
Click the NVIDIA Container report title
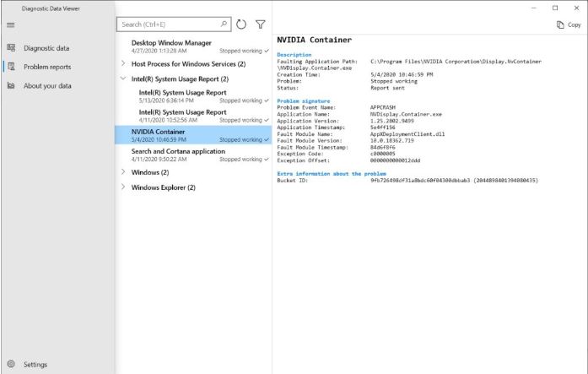click(315, 40)
